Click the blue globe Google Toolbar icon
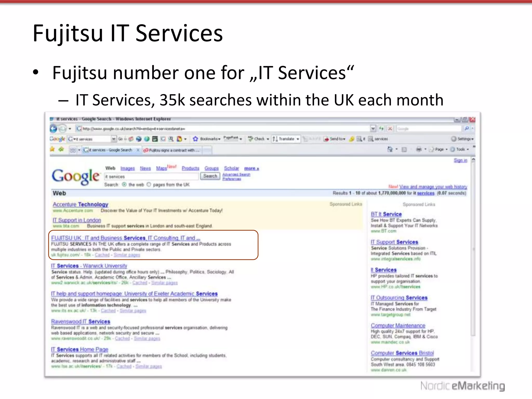532x399 pixels. (139, 139)
